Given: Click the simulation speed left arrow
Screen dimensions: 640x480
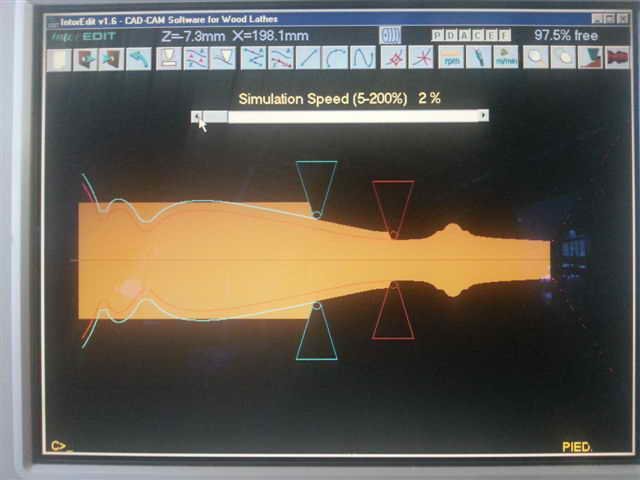Looking at the screenshot, I should pyautogui.click(x=197, y=116).
